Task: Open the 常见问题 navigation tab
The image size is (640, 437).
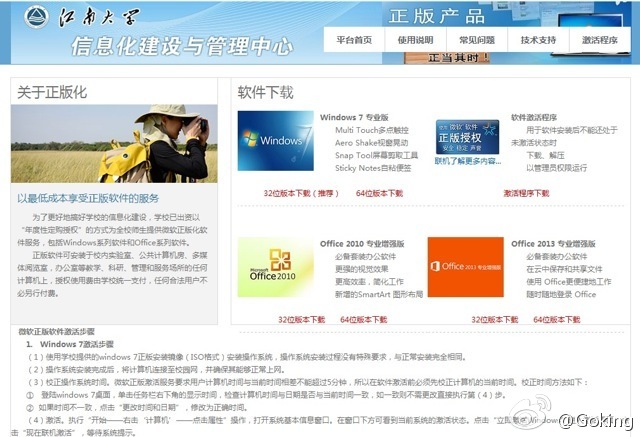Action: (477, 40)
